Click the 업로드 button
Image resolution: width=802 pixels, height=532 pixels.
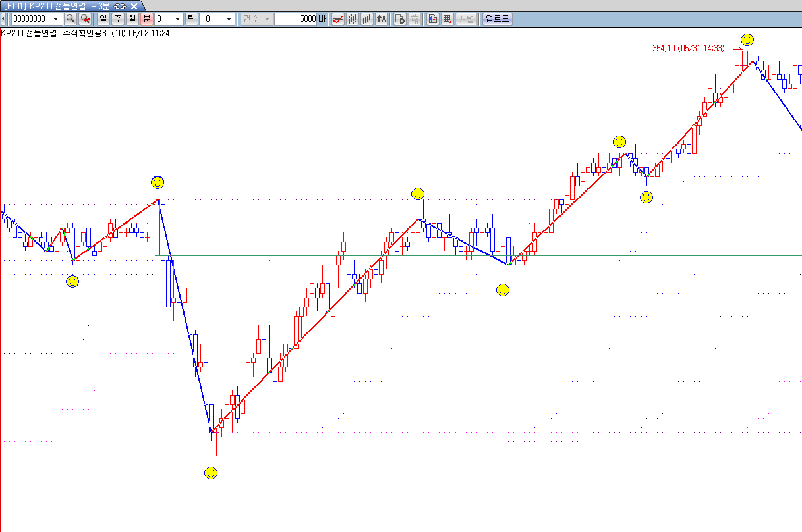pos(497,19)
